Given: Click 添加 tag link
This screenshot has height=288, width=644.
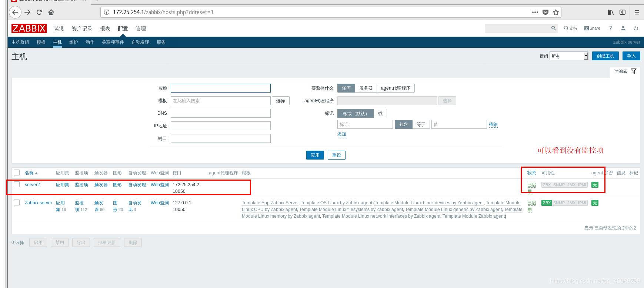Looking at the screenshot, I should (342, 134).
